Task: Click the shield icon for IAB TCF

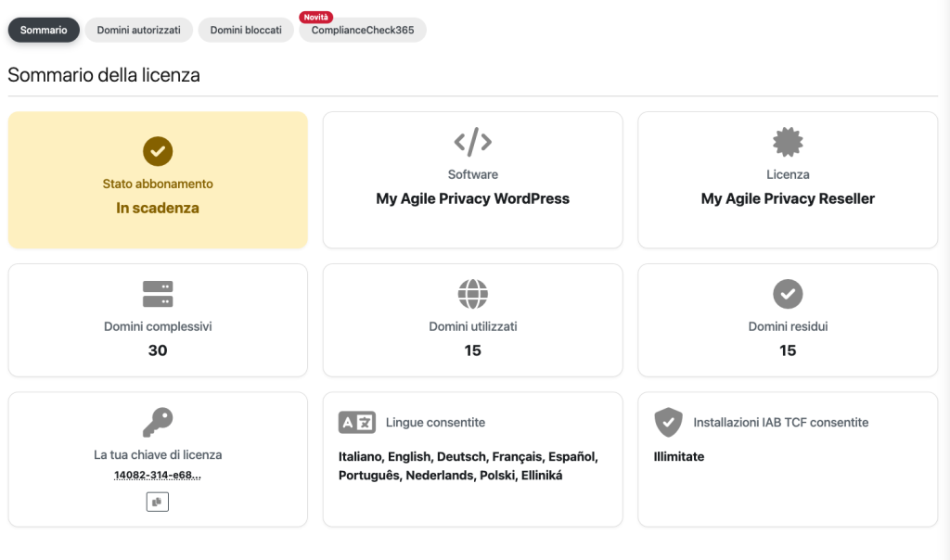Action: pyautogui.click(x=668, y=423)
